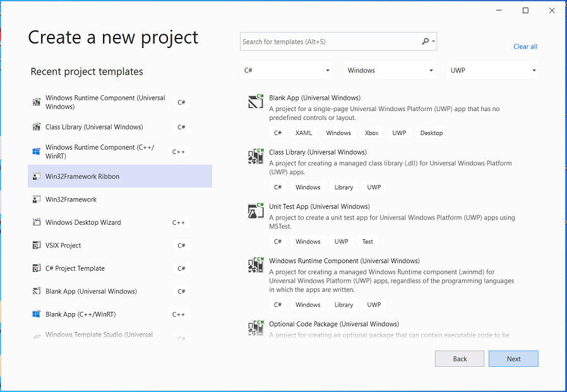Click the recent Blank App (Universal Windows) icon
This screenshot has height=392, width=567.
coord(37,291)
